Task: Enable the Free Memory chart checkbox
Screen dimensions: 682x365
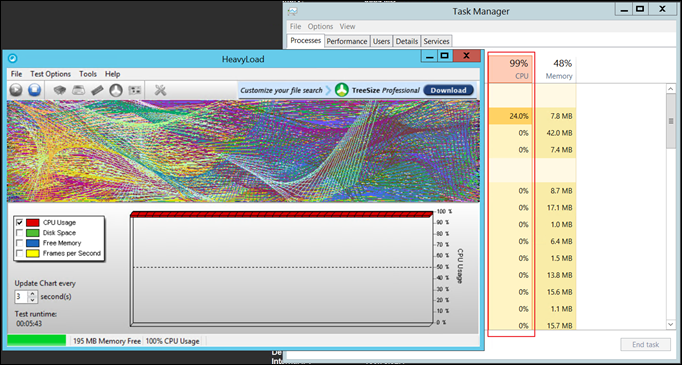Action: tap(20, 243)
